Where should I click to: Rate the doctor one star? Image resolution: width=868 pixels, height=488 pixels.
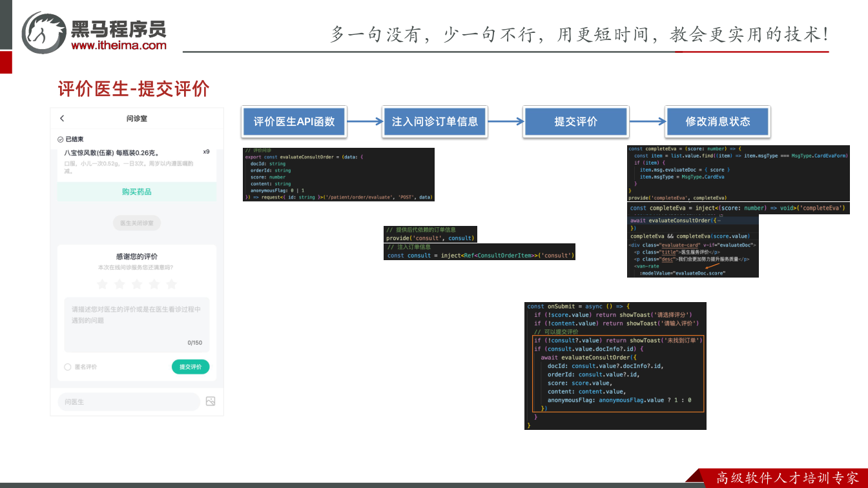[102, 284]
